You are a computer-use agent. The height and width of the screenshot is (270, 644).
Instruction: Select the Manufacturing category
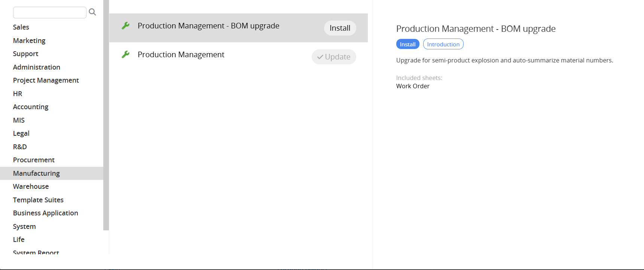pos(36,174)
